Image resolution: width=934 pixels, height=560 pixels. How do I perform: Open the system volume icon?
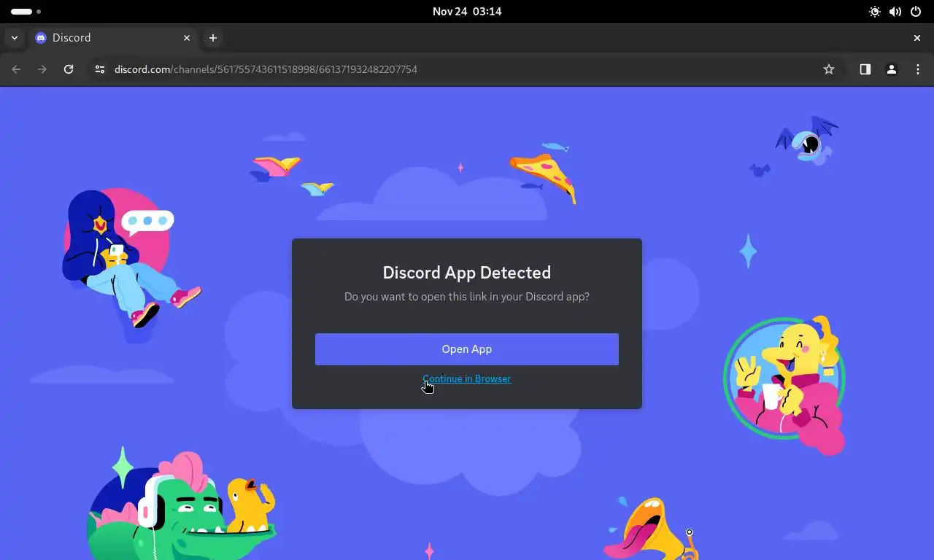(895, 11)
